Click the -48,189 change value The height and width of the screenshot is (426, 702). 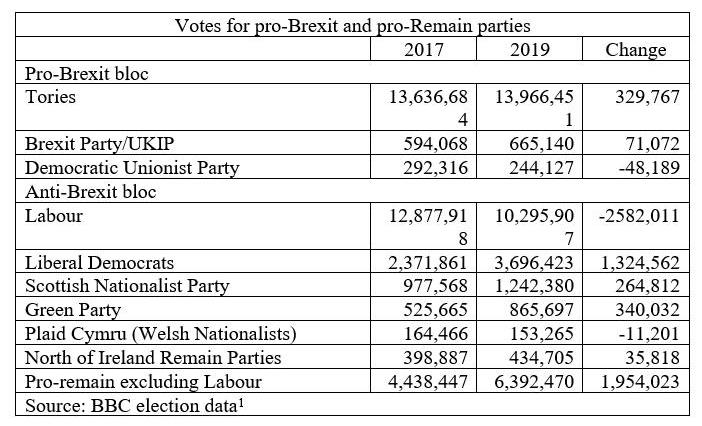click(x=649, y=168)
